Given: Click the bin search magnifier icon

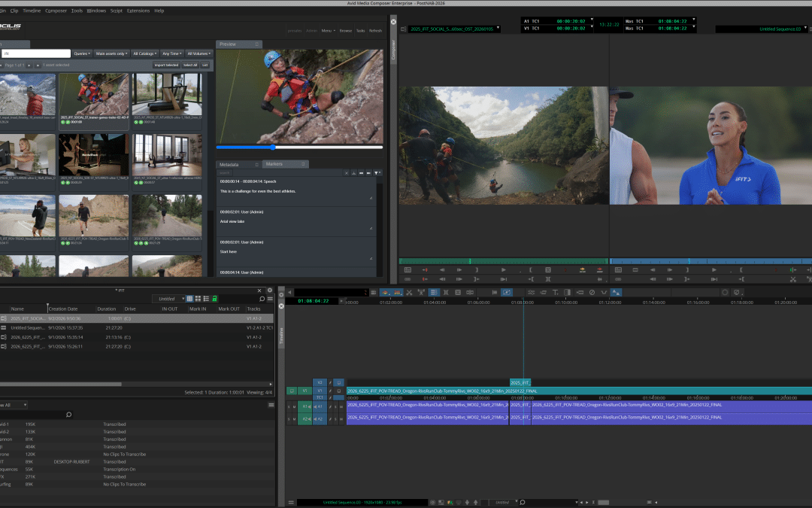Looking at the screenshot, I should 262,299.
